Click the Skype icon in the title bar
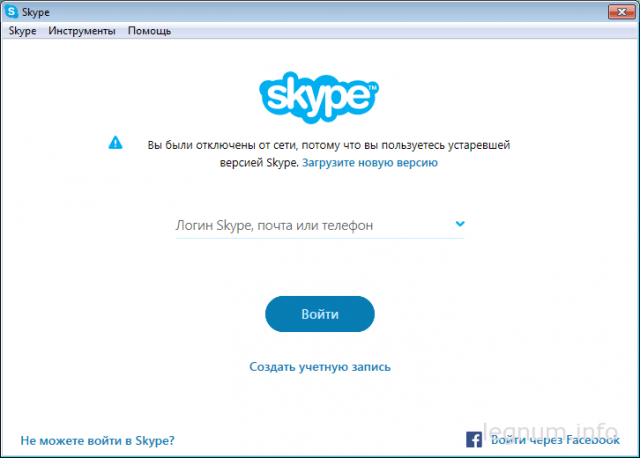The width and height of the screenshot is (640, 458). click(11, 12)
